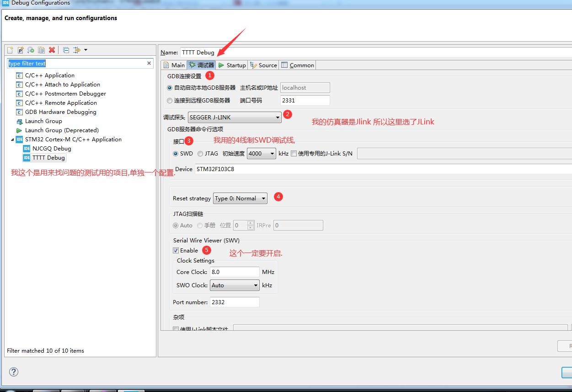Duplicate the TTTT Debug configuration
Screen dimensions: 572x392
41,50
